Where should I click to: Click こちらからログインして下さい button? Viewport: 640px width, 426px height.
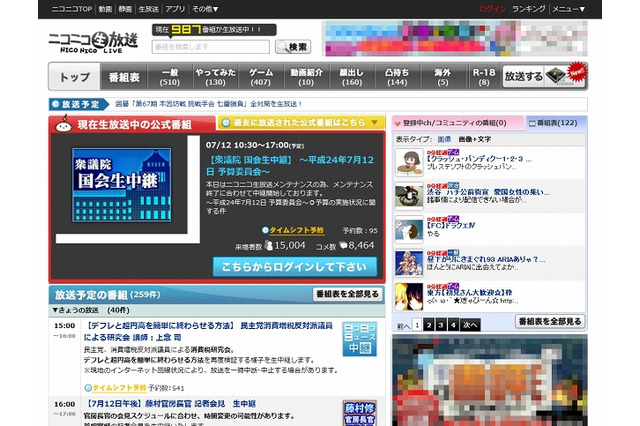pos(295,267)
